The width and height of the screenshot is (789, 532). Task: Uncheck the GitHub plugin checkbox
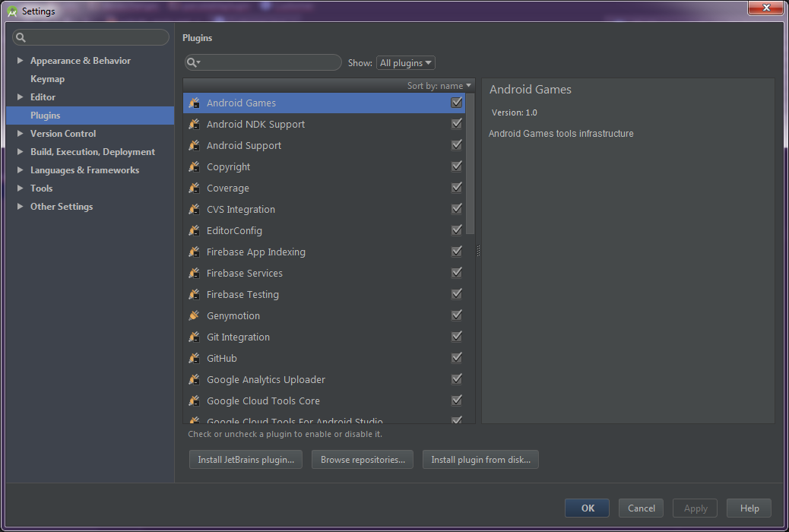456,357
